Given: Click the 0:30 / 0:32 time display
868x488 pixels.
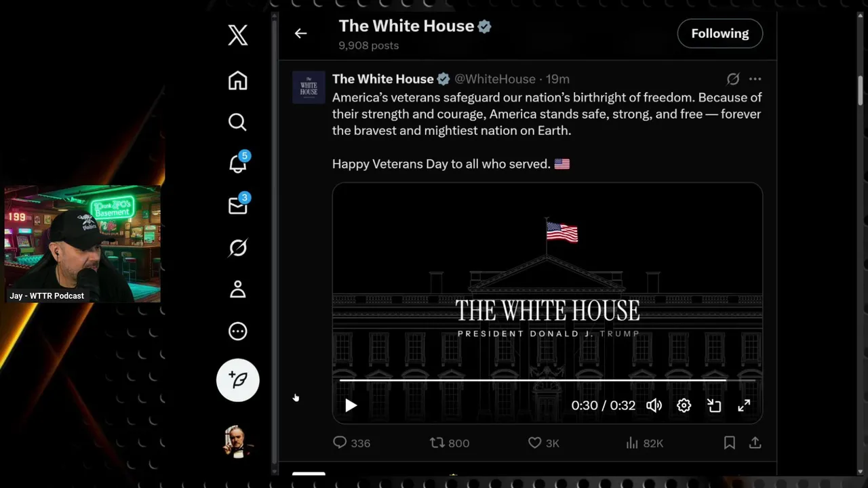Looking at the screenshot, I should pyautogui.click(x=603, y=405).
